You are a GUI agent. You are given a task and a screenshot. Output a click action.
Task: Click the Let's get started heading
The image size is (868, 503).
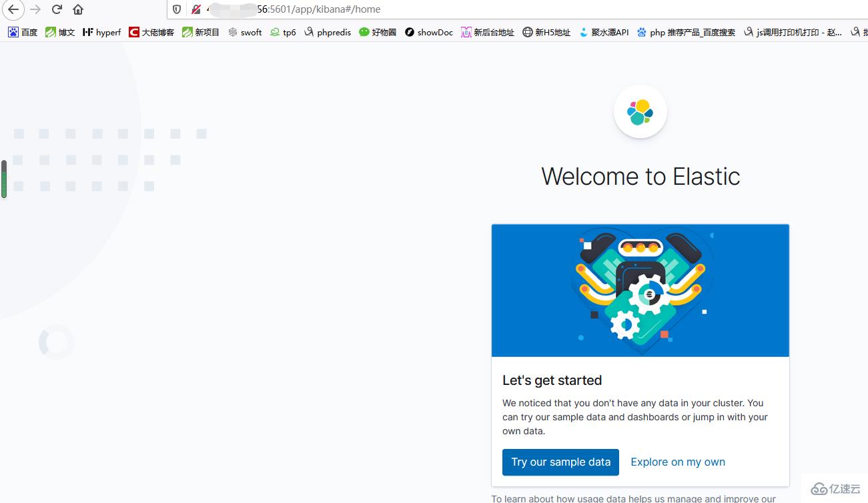pos(552,380)
